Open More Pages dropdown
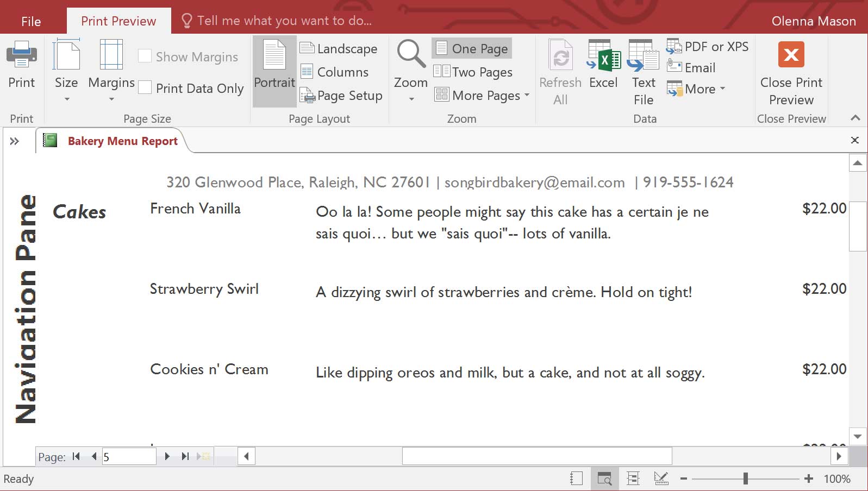Image resolution: width=868 pixels, height=491 pixels. click(x=482, y=96)
